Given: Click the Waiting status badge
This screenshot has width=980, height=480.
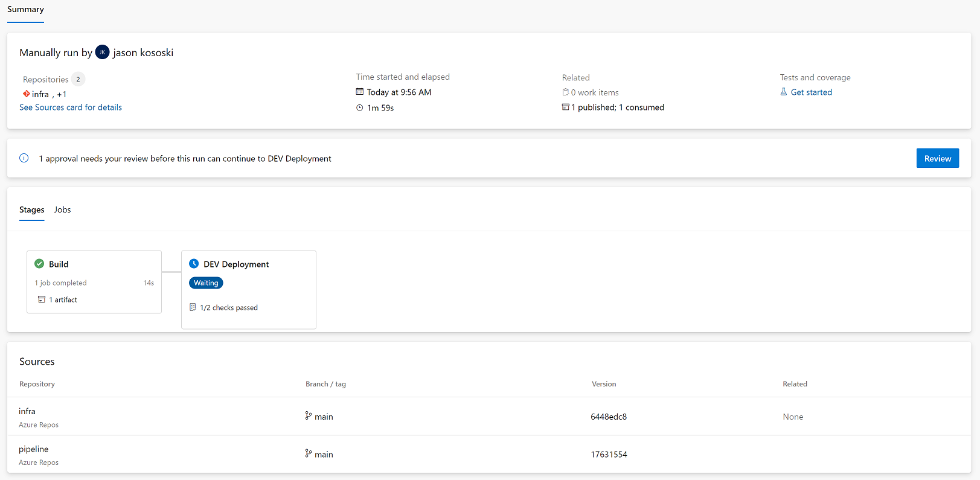Looking at the screenshot, I should point(206,283).
